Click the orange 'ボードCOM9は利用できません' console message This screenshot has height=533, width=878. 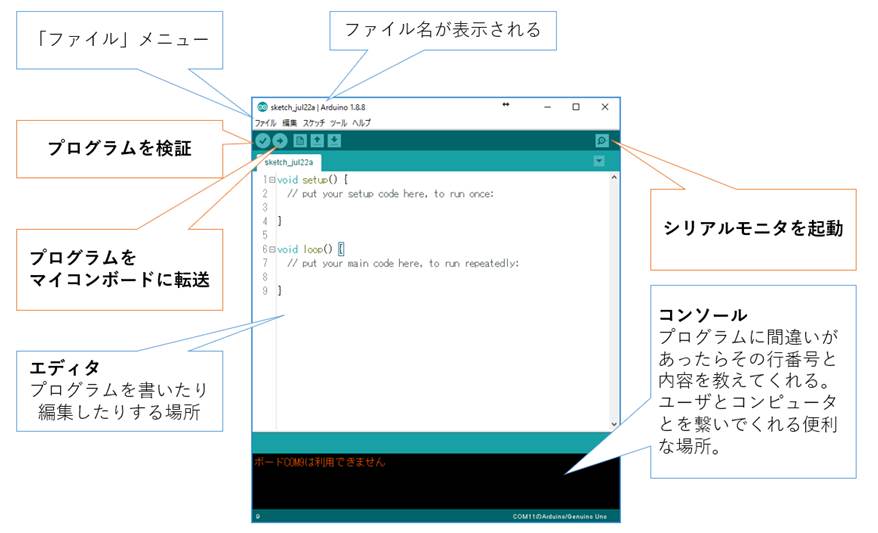320,462
